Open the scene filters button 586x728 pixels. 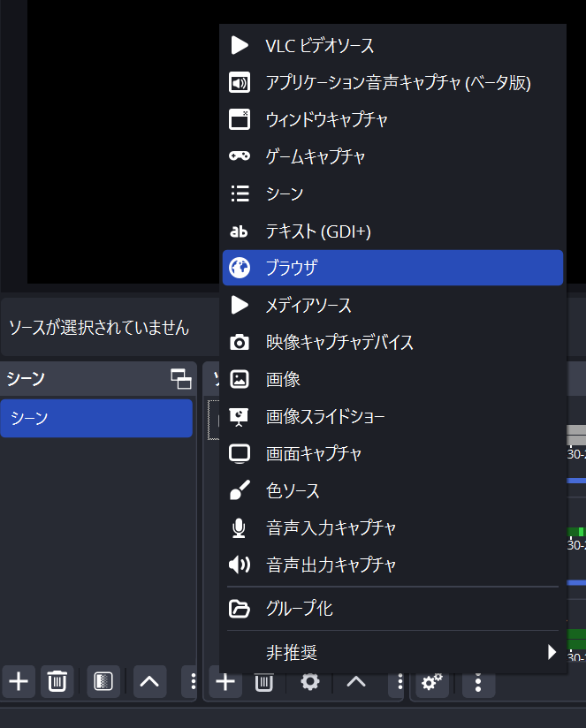pos(103,681)
